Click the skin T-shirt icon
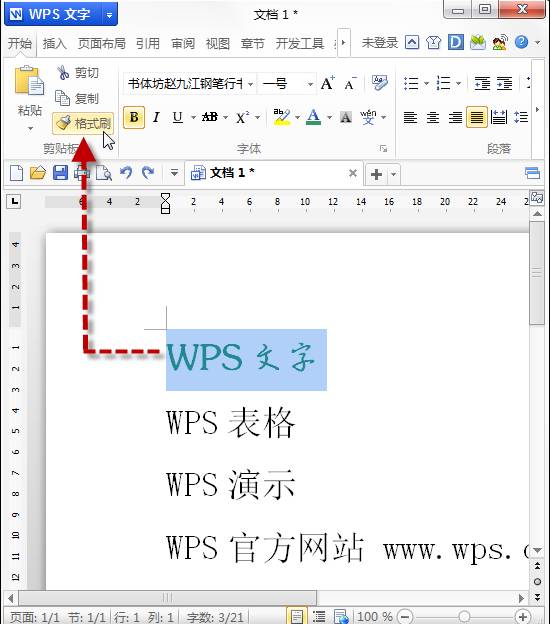Screen dimensions: 550x624 pyautogui.click(x=433, y=42)
